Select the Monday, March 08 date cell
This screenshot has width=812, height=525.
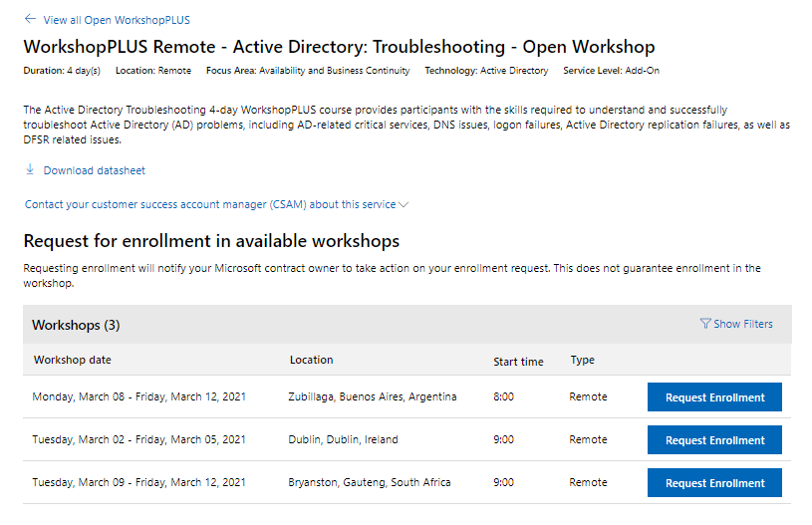point(138,396)
